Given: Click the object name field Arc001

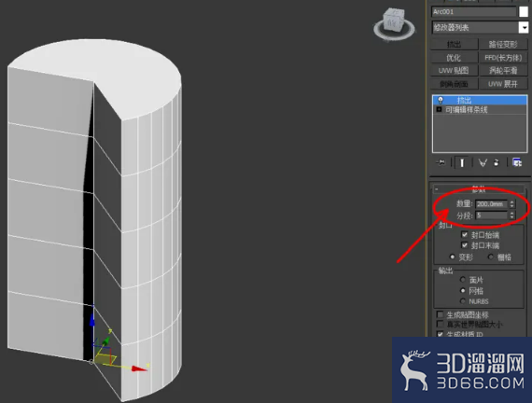Looking at the screenshot, I should (473, 12).
